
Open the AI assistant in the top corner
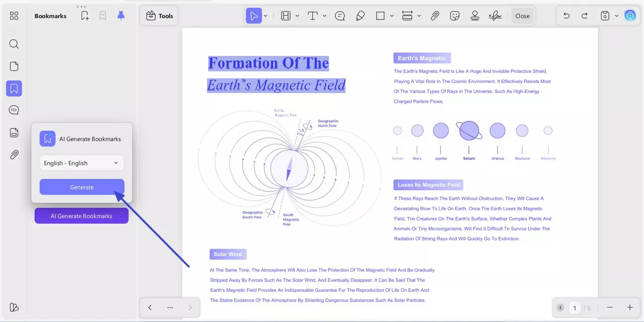630,15
